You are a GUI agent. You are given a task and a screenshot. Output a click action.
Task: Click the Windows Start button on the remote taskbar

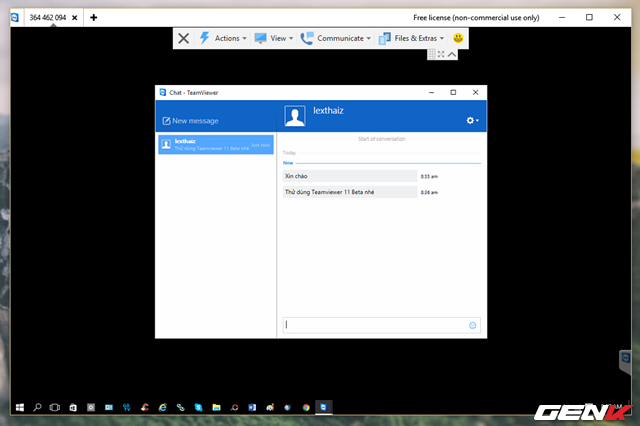19,408
